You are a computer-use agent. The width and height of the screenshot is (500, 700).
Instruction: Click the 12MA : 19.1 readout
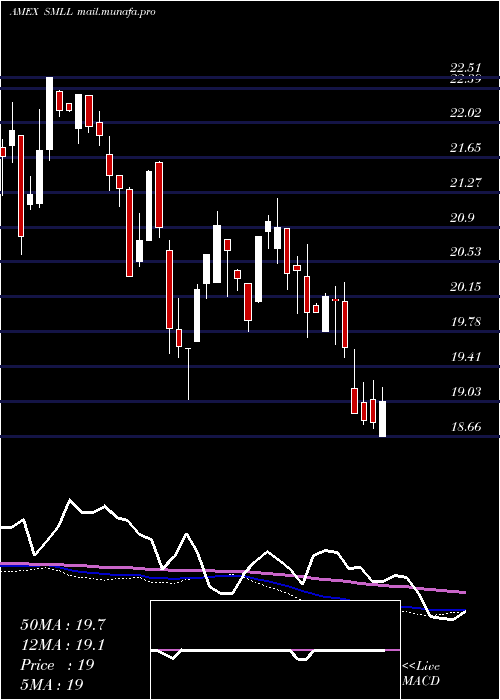pyautogui.click(x=63, y=645)
